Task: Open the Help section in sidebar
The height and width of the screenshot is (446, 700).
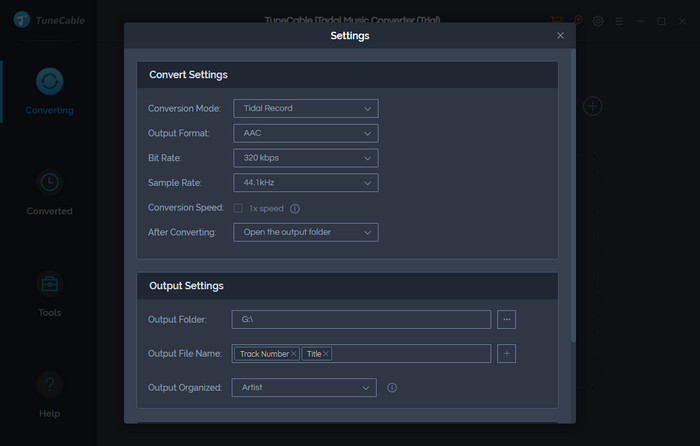Action: tap(50, 395)
